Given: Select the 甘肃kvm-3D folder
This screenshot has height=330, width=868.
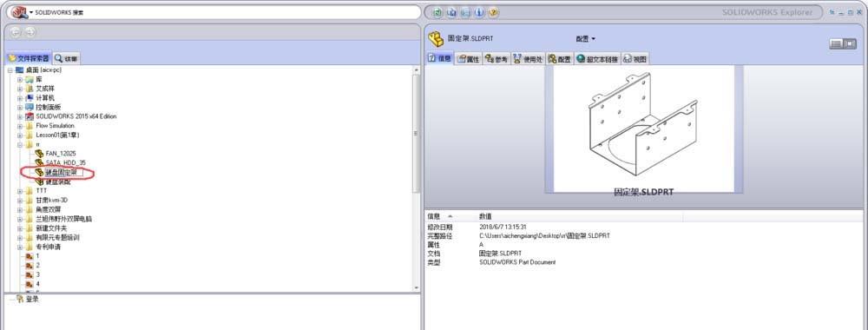Looking at the screenshot, I should (x=51, y=200).
